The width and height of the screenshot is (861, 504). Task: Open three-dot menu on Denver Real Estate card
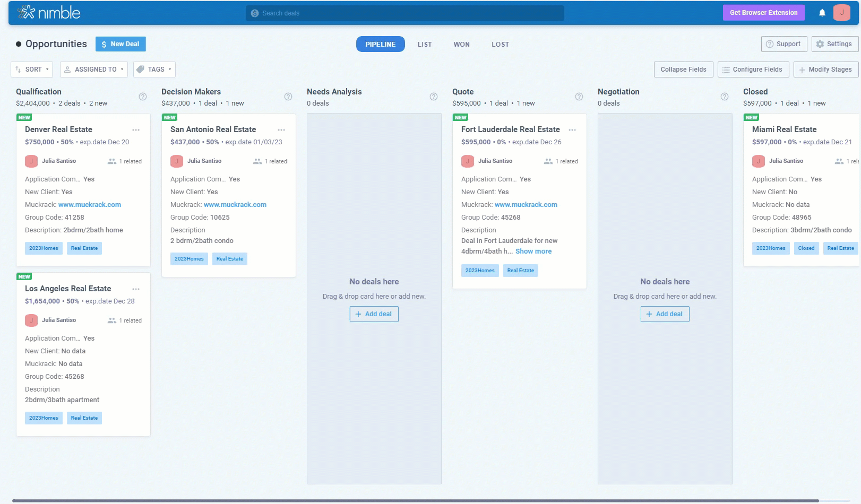[136, 130]
